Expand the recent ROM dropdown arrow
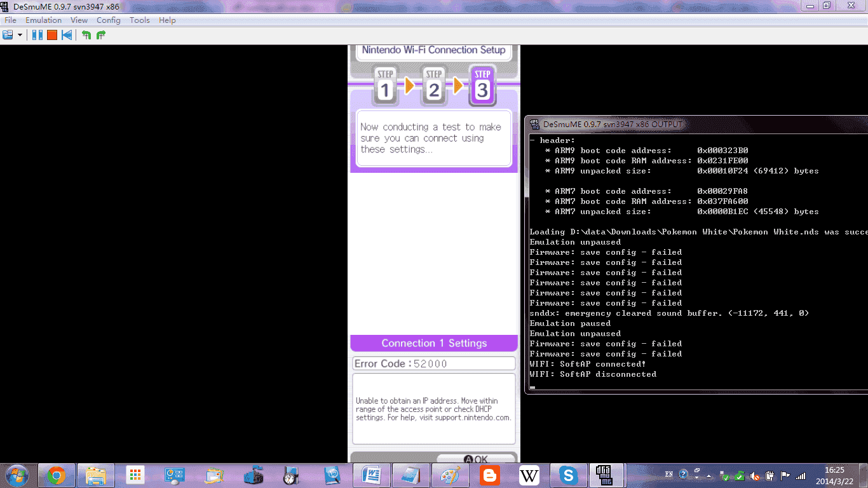The width and height of the screenshot is (868, 488). click(x=20, y=35)
